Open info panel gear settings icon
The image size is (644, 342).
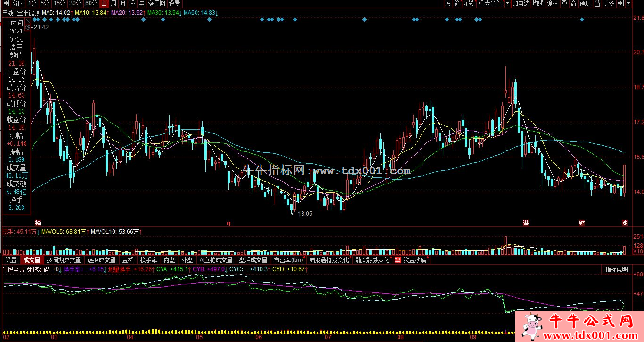coord(27,27)
